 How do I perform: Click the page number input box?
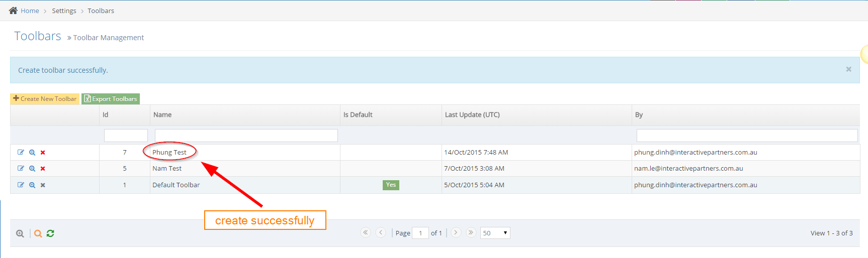(420, 233)
